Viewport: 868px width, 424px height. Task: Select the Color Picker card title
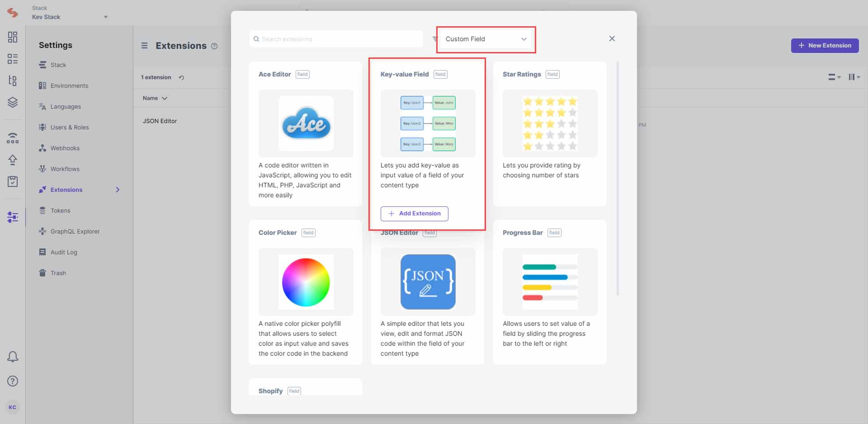[x=277, y=232]
